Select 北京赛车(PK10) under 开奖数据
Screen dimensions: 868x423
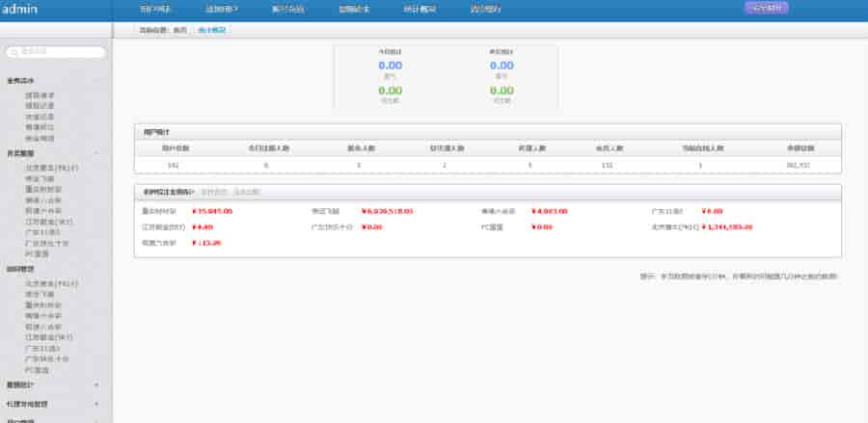(x=51, y=168)
